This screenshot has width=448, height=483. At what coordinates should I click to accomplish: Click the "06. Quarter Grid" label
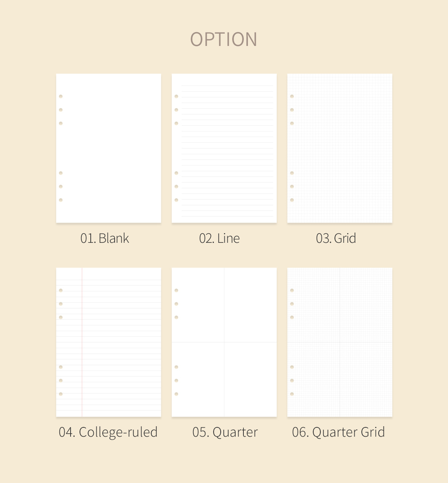[x=338, y=432]
